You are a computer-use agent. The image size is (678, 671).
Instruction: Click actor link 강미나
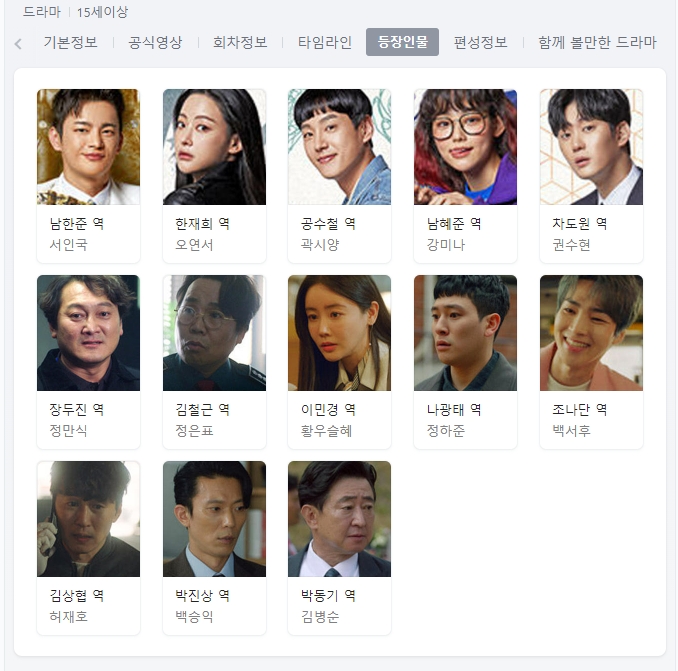(x=446, y=245)
